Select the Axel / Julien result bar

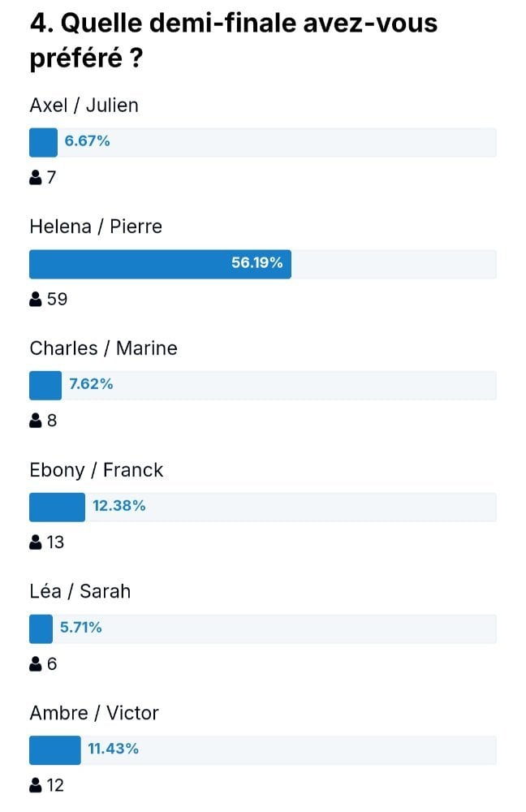tap(262, 142)
